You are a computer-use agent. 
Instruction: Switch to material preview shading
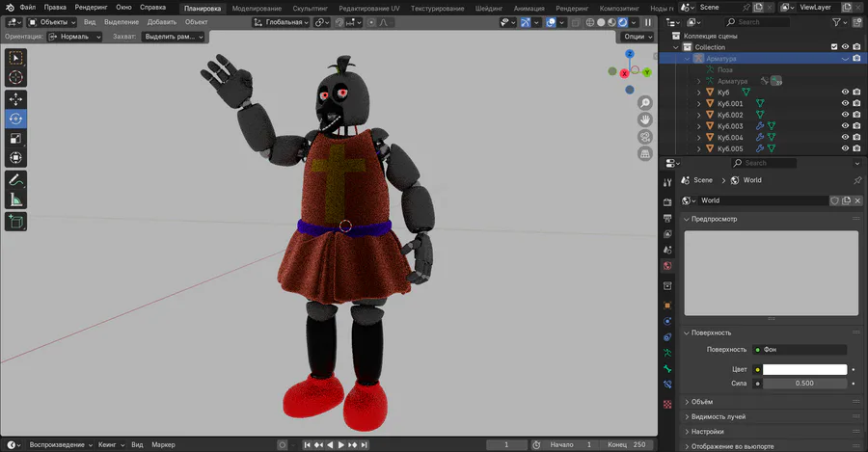(x=611, y=22)
